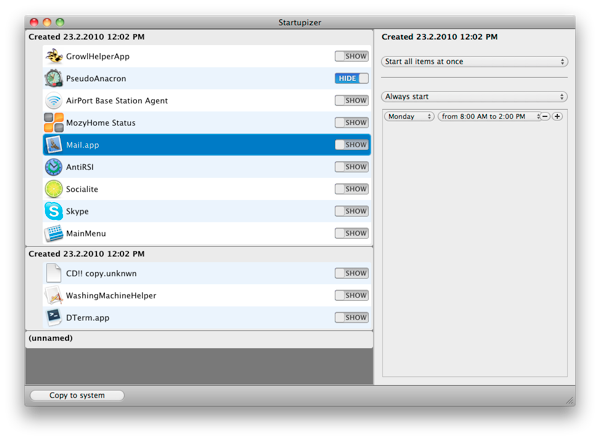600x440 pixels.
Task: Toggle SHOW switch for Socialite
Action: pos(352,189)
